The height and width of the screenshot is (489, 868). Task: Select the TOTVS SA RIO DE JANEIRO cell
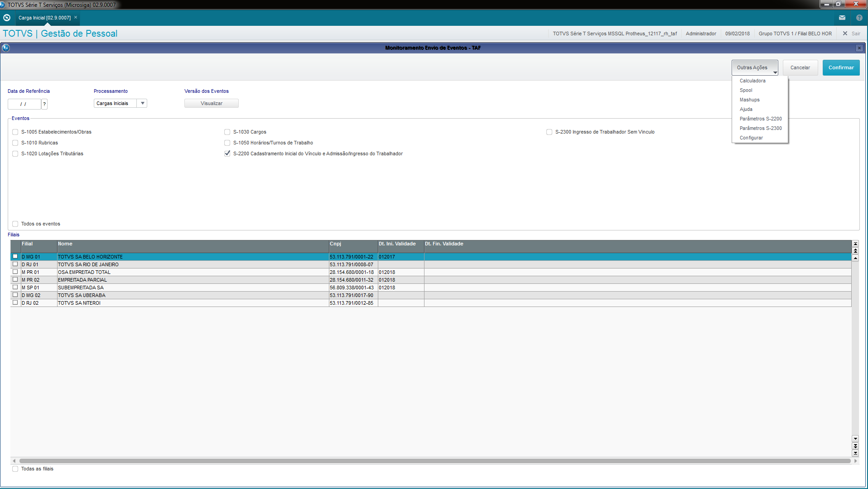click(193, 264)
